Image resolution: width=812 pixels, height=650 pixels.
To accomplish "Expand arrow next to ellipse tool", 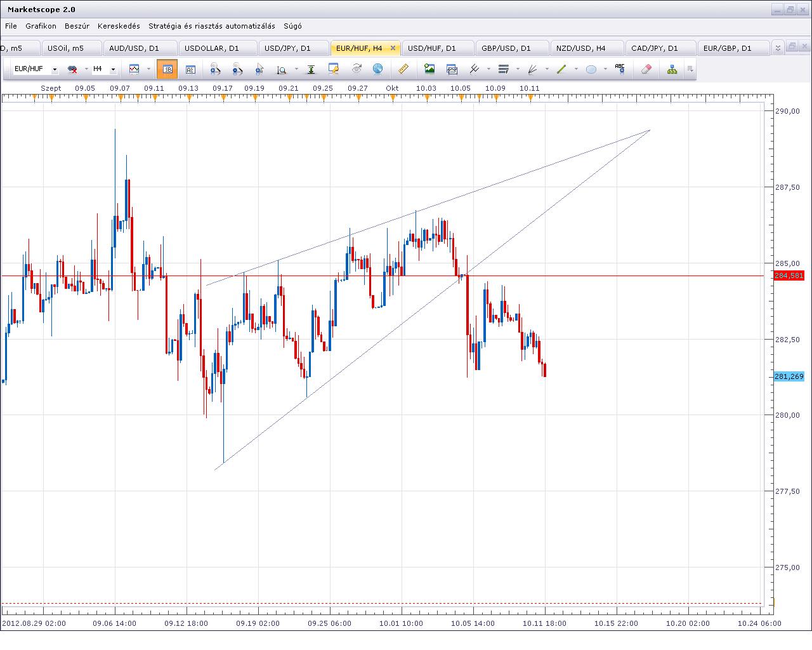I will (x=605, y=69).
